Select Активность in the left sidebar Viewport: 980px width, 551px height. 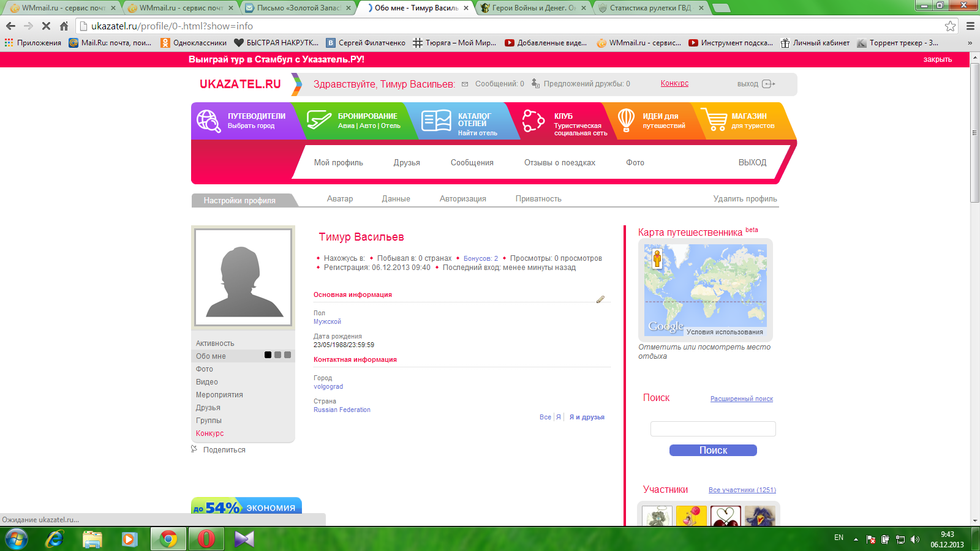(x=215, y=343)
